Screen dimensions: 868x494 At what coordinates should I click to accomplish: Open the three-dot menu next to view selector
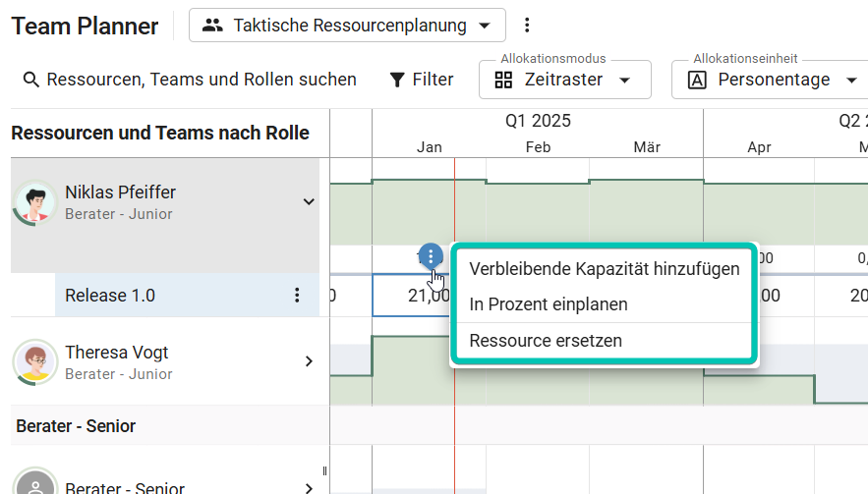527,25
